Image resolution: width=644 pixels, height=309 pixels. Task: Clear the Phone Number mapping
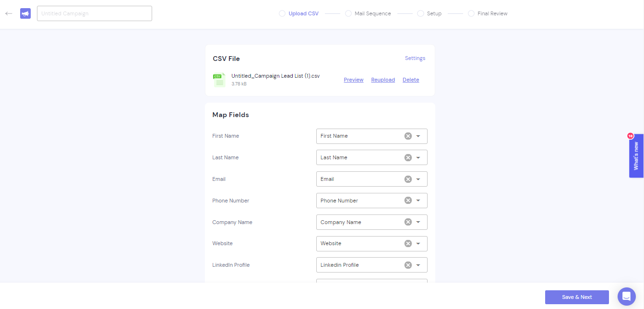[408, 200]
